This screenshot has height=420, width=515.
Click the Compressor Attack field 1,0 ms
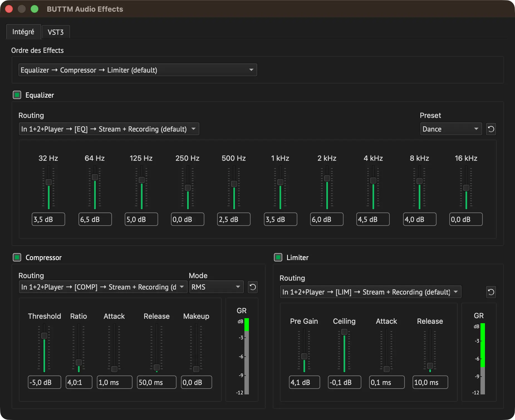(115, 382)
